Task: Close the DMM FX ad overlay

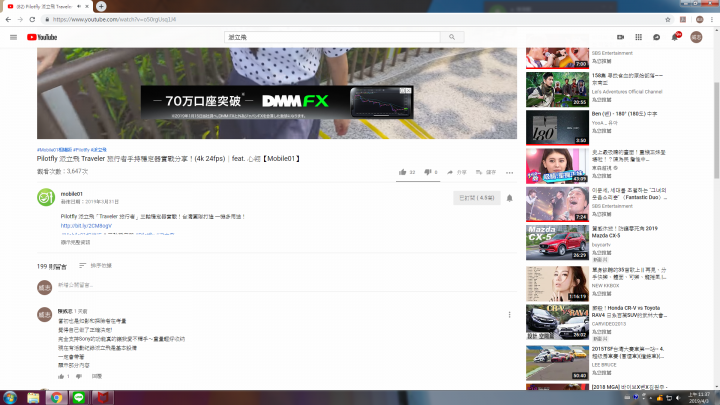Action: click(408, 90)
